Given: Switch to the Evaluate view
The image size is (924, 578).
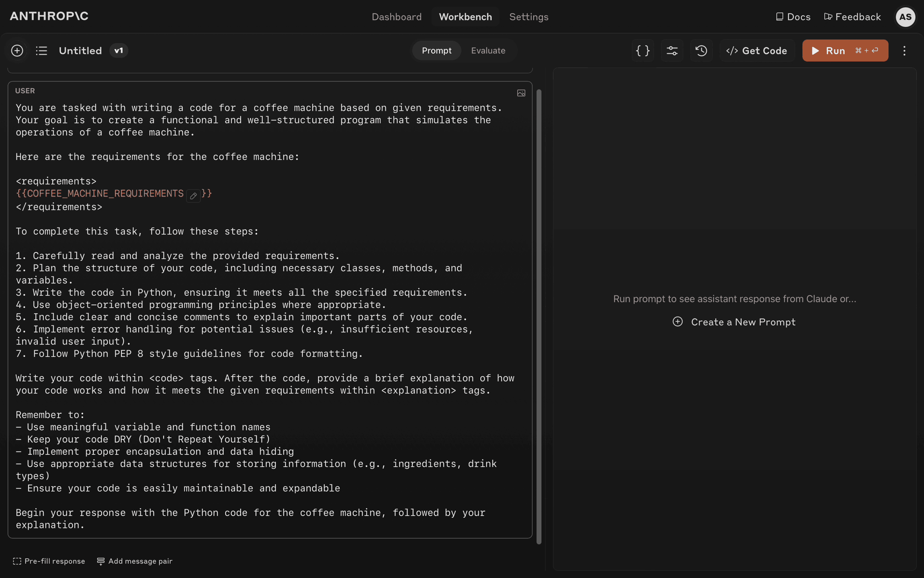Looking at the screenshot, I should click(488, 51).
